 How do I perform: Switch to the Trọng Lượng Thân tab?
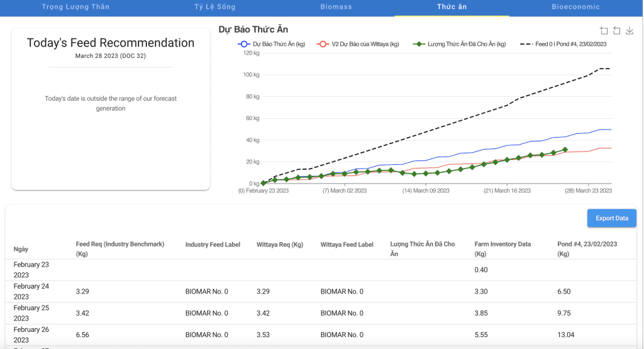point(75,7)
